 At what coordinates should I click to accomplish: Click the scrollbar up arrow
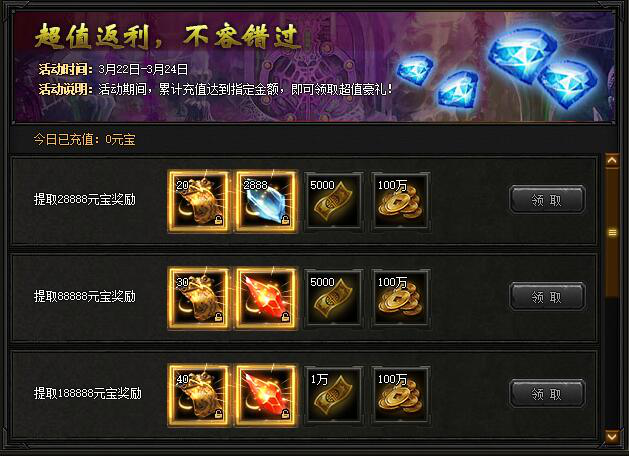click(x=612, y=161)
